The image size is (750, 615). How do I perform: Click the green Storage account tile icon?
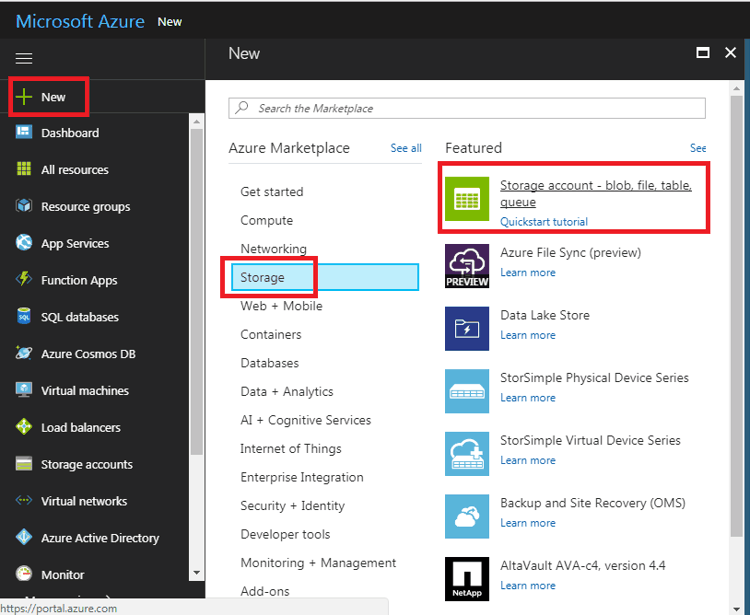tap(467, 198)
